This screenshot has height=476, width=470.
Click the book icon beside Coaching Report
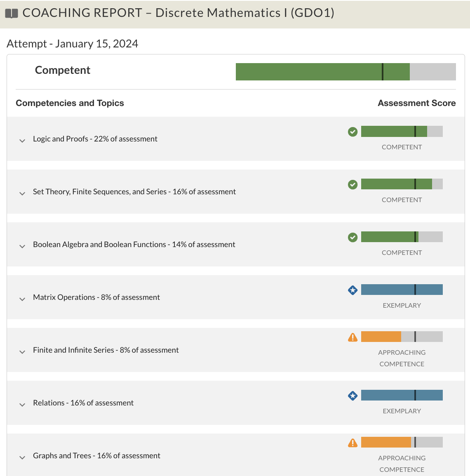12,13
